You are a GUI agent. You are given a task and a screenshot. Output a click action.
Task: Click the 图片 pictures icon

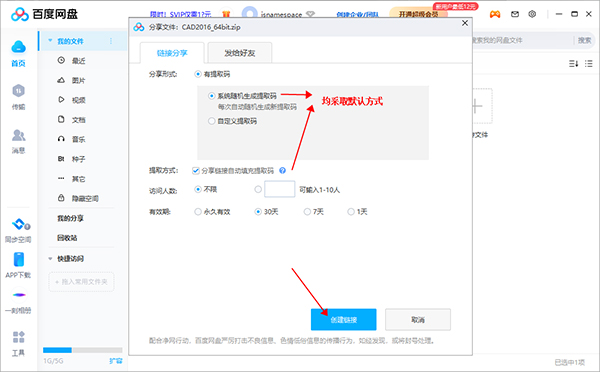[x=61, y=80]
